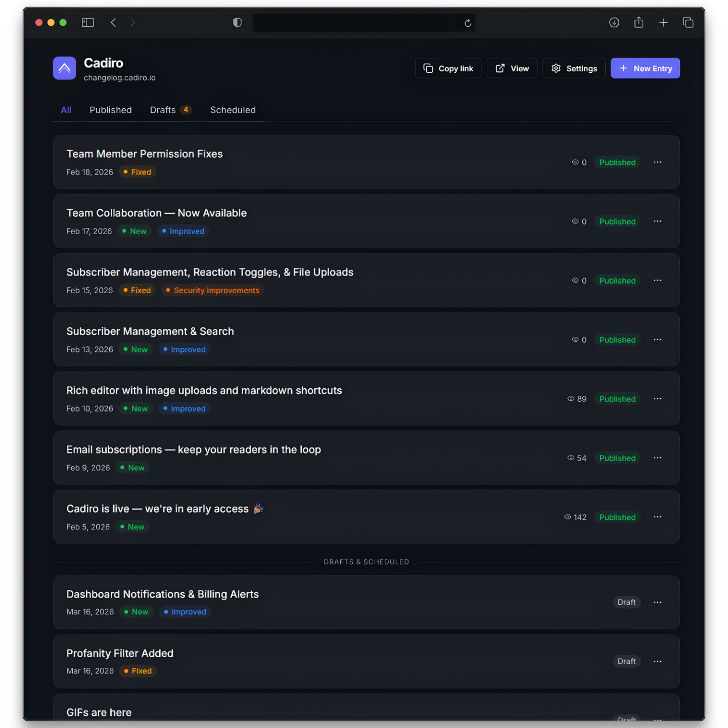The image size is (728, 728).
Task: Open options menu for Team Member Permission Fixes
Action: point(658,162)
